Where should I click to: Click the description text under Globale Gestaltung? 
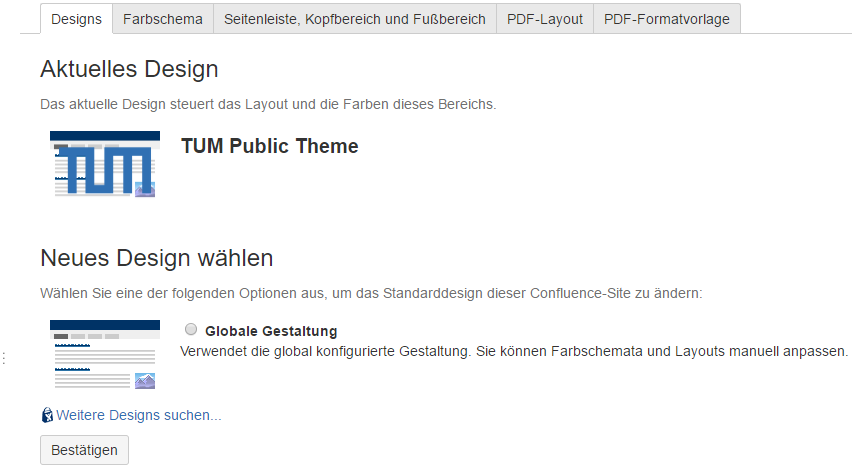coord(513,351)
